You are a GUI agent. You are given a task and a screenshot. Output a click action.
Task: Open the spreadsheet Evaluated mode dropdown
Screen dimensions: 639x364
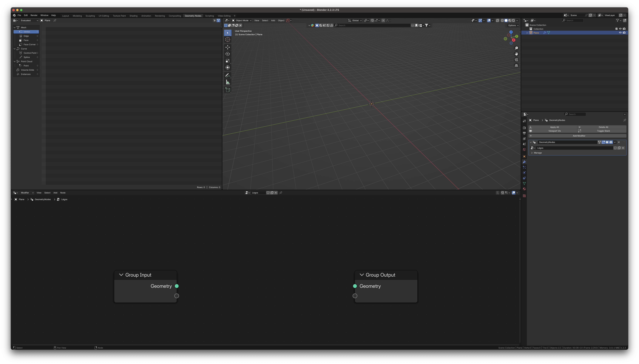(x=29, y=21)
